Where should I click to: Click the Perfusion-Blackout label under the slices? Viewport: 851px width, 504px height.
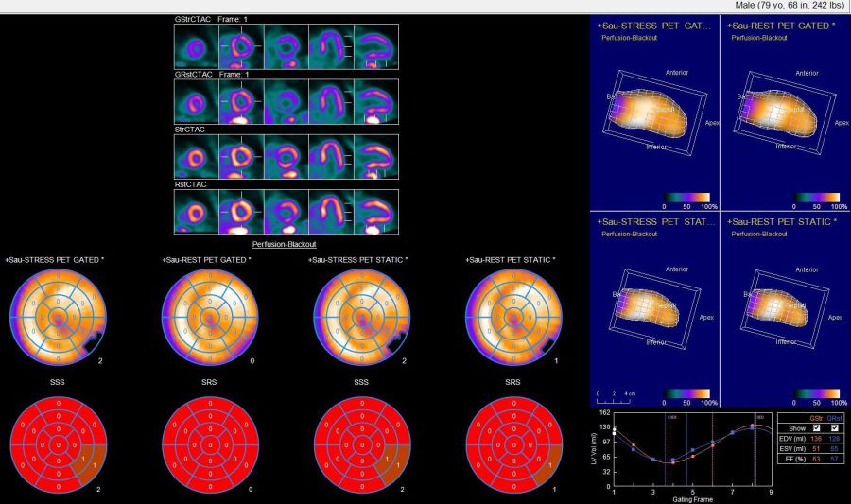click(287, 244)
